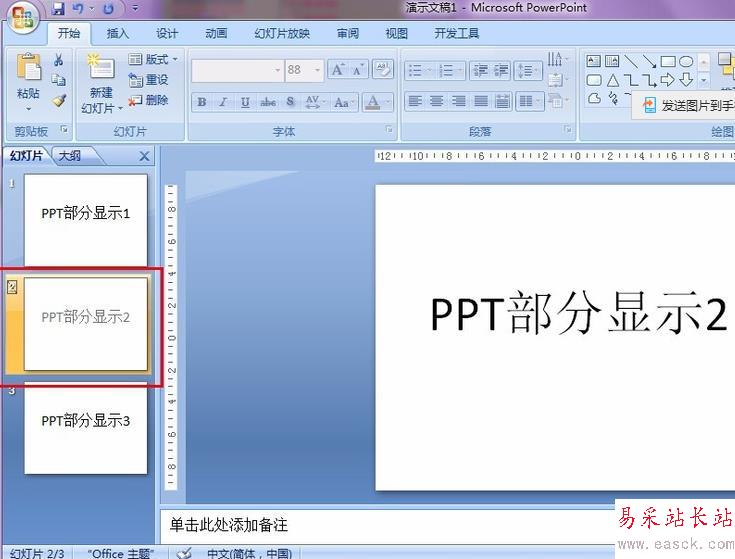The image size is (735, 559).
Task: Increase list indent level
Action: click(501, 71)
